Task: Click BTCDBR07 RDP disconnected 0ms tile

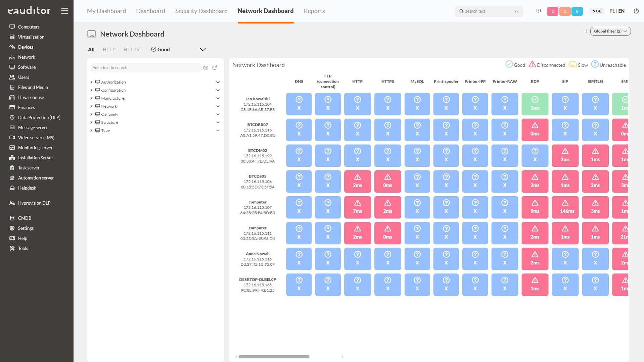Action: pyautogui.click(x=535, y=130)
